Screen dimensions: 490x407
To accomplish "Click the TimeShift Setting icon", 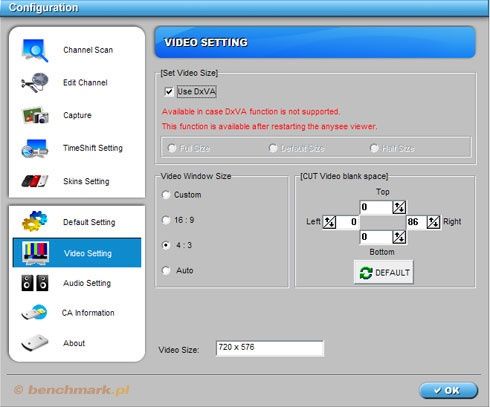I will click(x=35, y=148).
